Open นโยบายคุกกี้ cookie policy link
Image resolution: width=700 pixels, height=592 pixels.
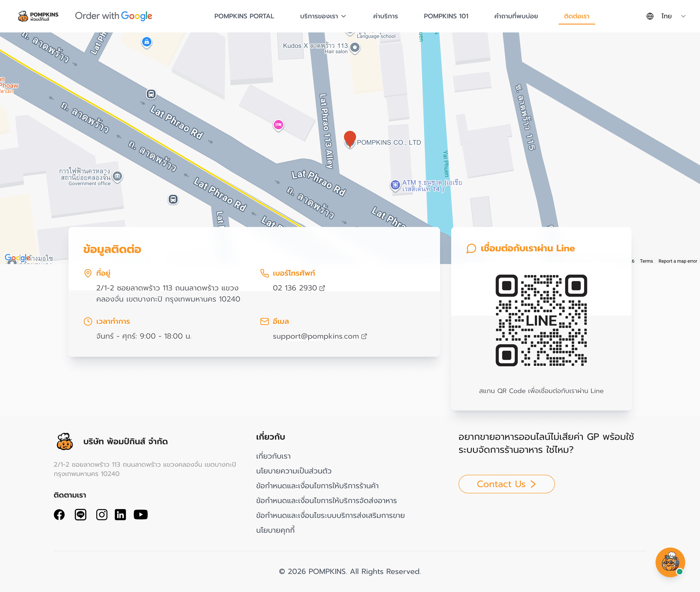click(x=275, y=530)
